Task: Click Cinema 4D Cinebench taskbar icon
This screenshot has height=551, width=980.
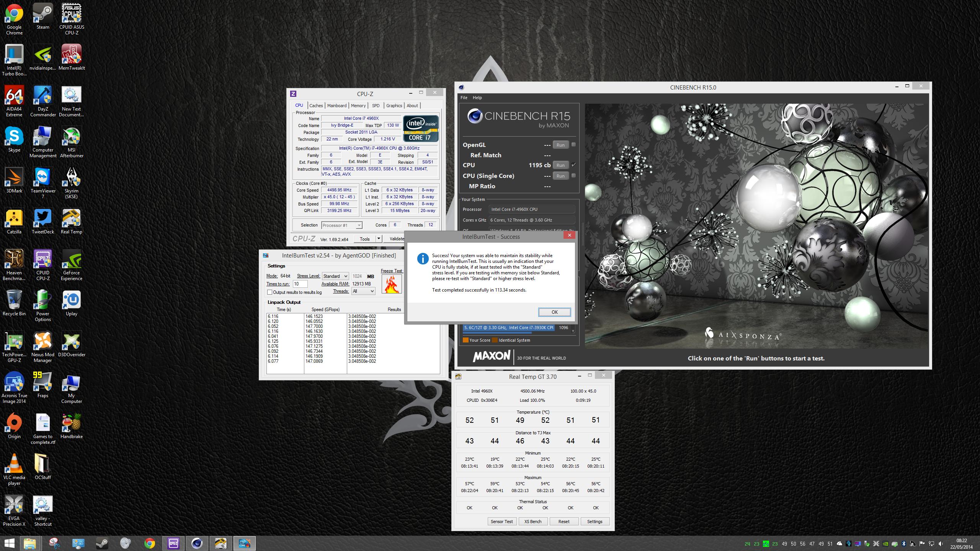Action: [197, 543]
